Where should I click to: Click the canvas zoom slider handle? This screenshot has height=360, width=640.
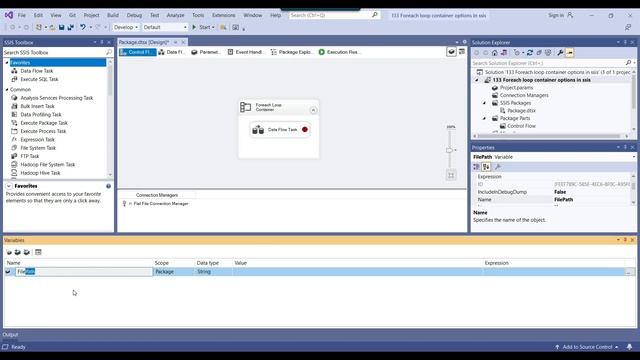449,150
